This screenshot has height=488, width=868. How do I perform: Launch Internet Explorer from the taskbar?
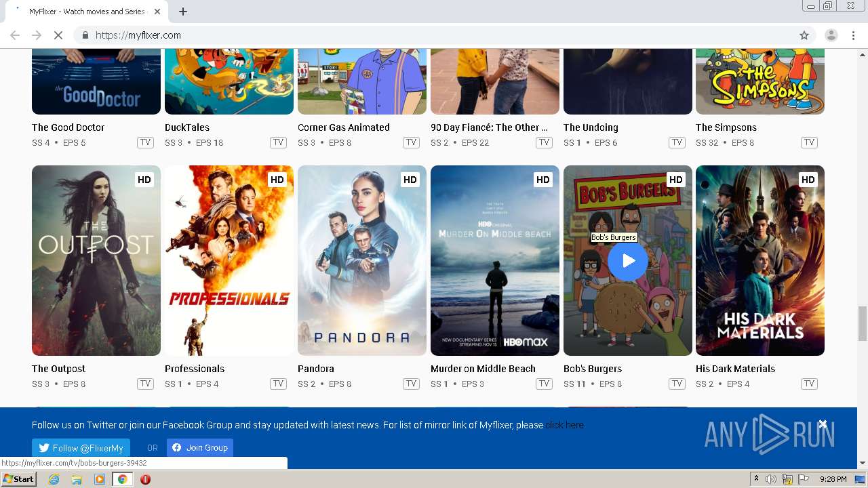[54, 479]
